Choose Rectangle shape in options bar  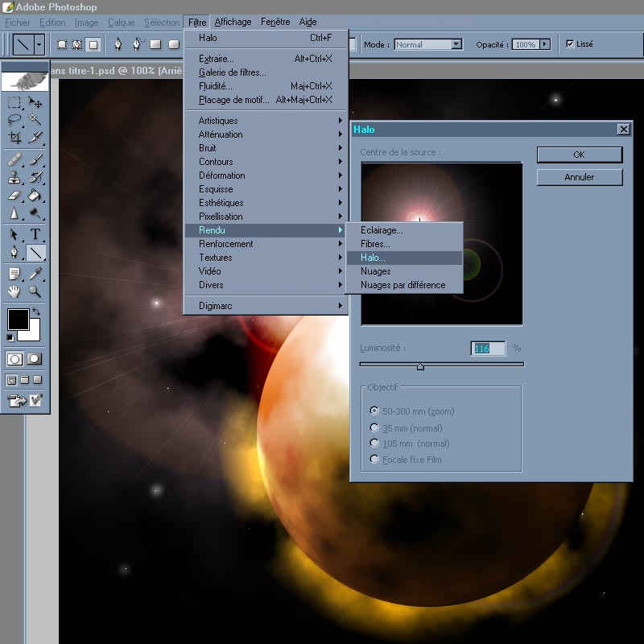pos(155,44)
